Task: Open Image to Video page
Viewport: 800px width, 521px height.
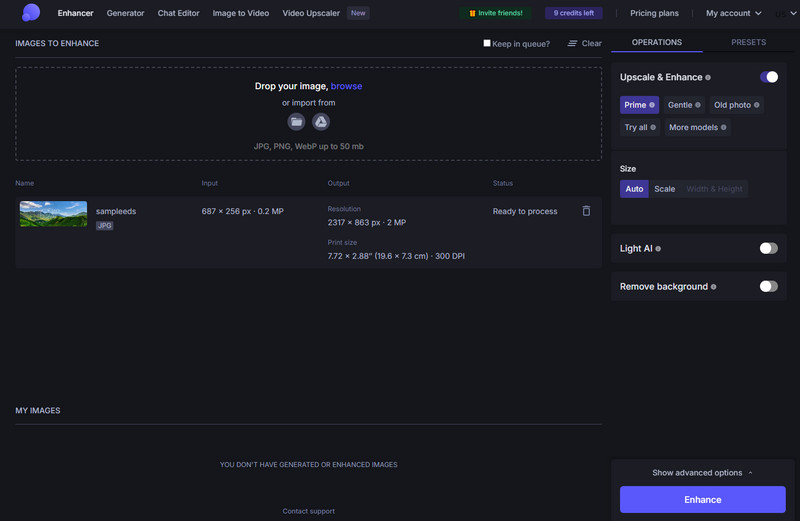Action: coord(241,13)
